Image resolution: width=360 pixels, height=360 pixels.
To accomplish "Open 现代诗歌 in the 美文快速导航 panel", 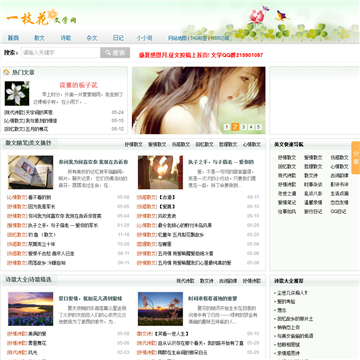I will tap(287, 175).
